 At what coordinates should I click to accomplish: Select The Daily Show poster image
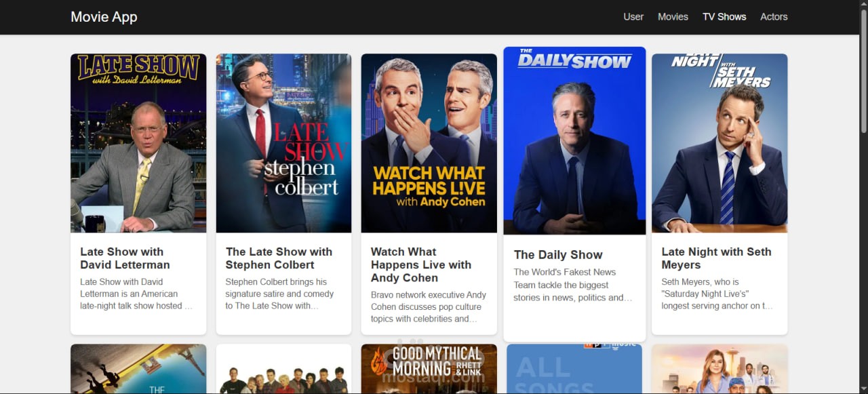(574, 140)
